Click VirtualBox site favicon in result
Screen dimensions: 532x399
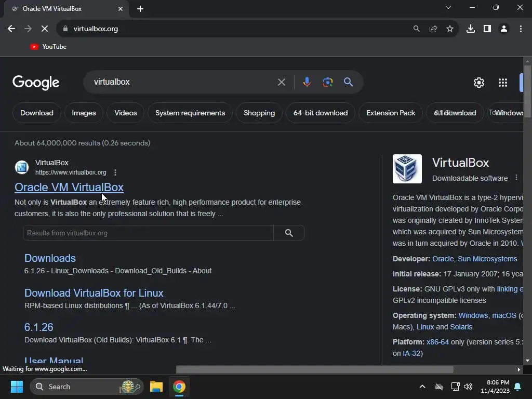[22, 167]
